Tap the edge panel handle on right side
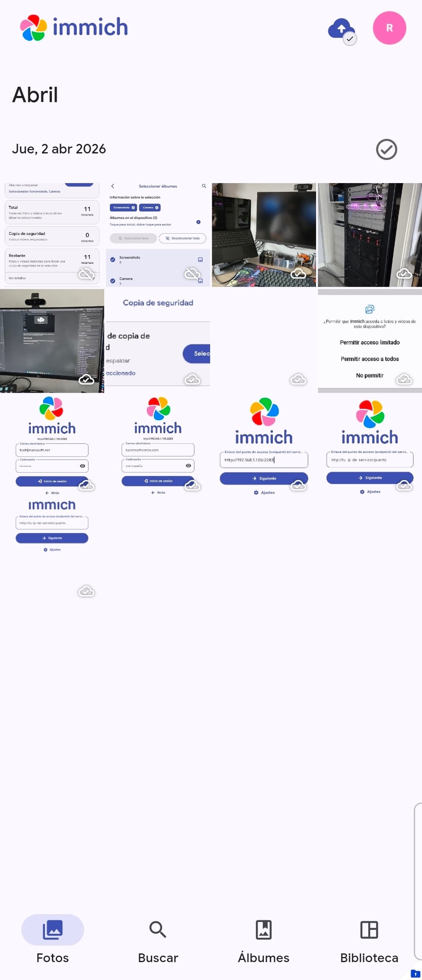This screenshot has width=422, height=980. click(418, 881)
